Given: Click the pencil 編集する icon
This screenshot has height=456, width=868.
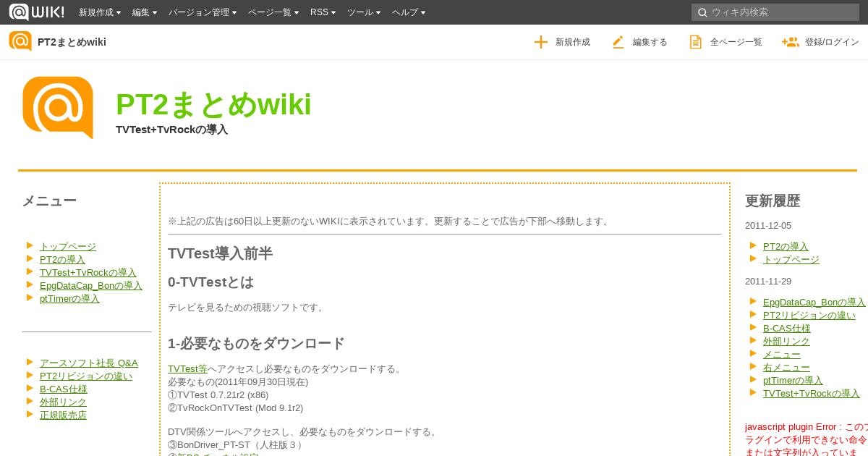Looking at the screenshot, I should coord(618,42).
